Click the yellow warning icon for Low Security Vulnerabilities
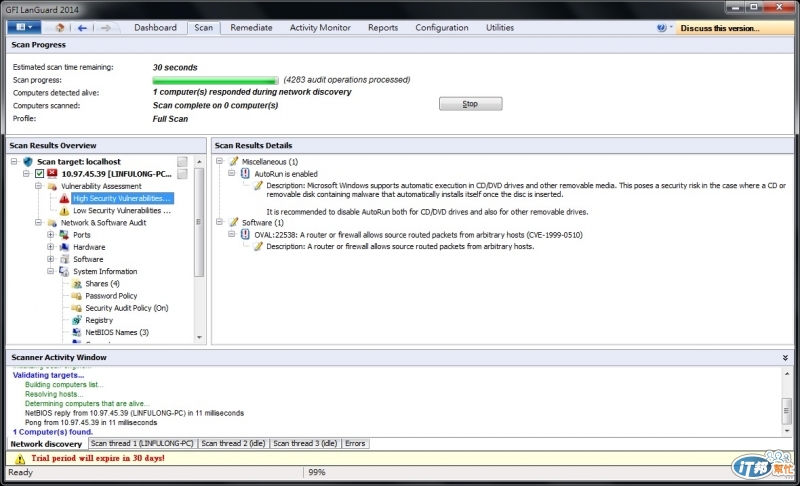 point(64,211)
